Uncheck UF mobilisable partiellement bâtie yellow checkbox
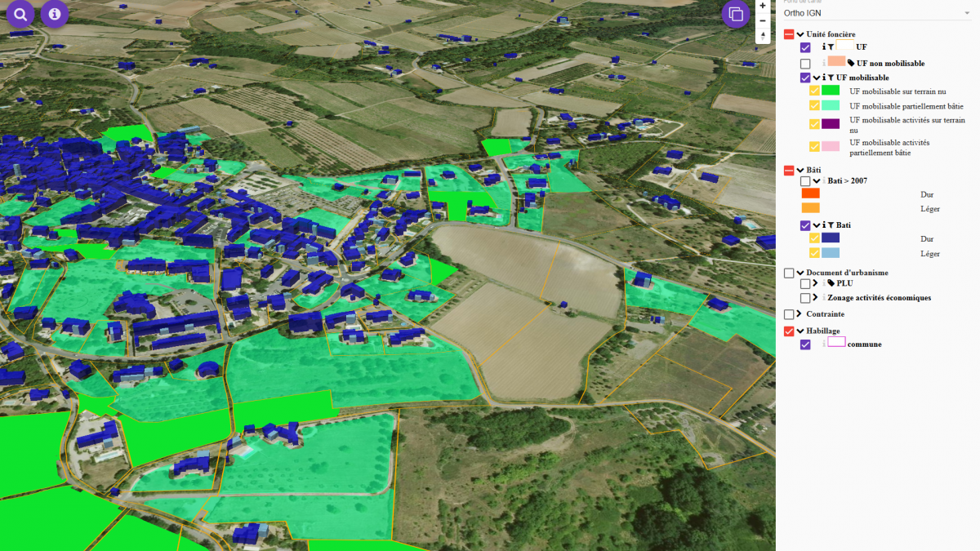Screen dimensions: 980x551 click(814, 106)
